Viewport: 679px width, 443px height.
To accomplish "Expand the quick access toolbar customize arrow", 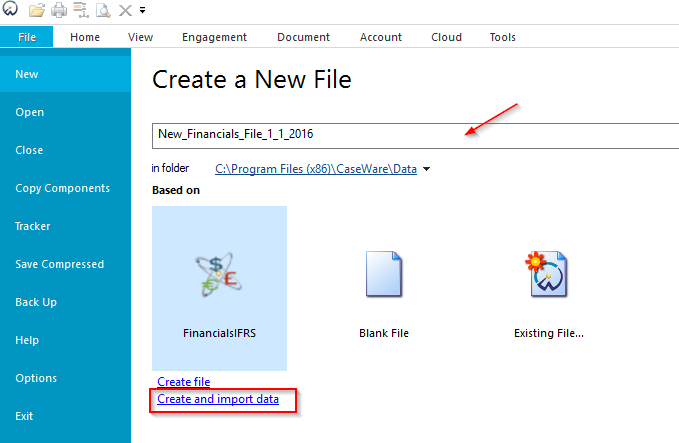I will 142,10.
